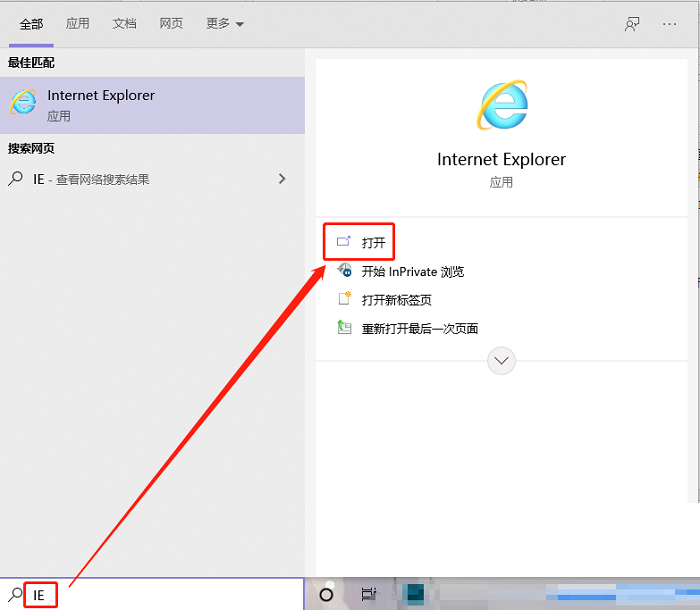
Task: Expand the IE web search result arrow
Action: click(x=282, y=179)
